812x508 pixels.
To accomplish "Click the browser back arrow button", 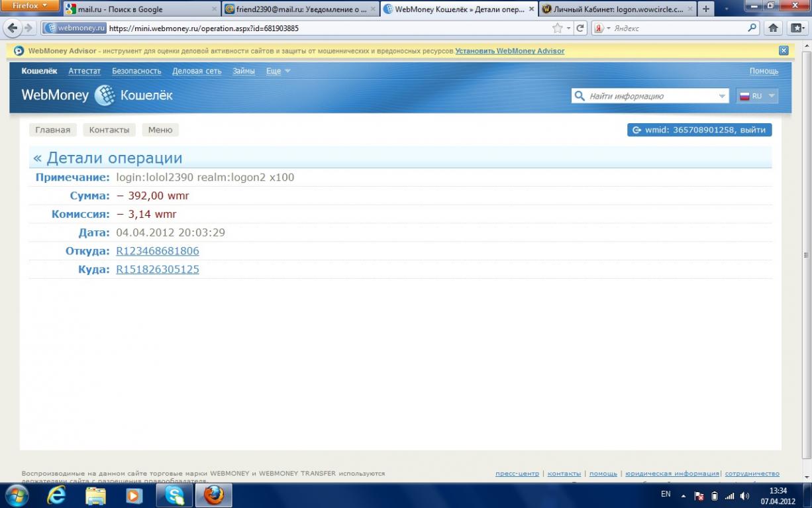I will [x=12, y=28].
